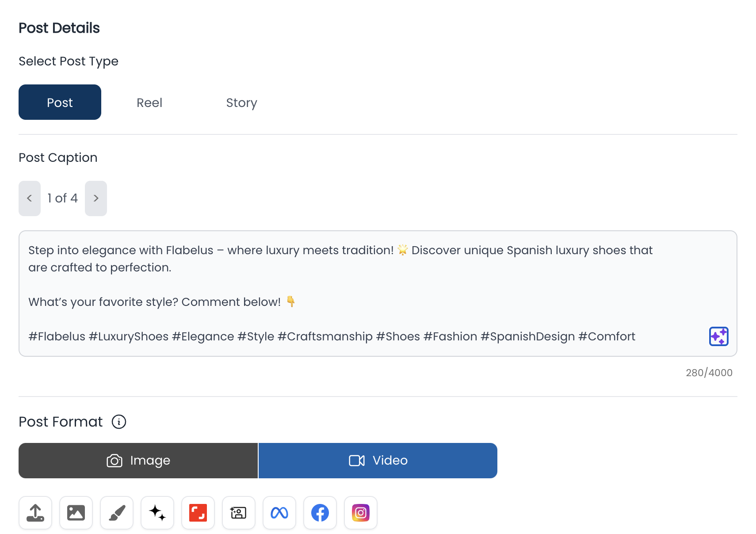Screen dimensions: 756x534
Task: Click the upload media icon
Action: pos(35,513)
